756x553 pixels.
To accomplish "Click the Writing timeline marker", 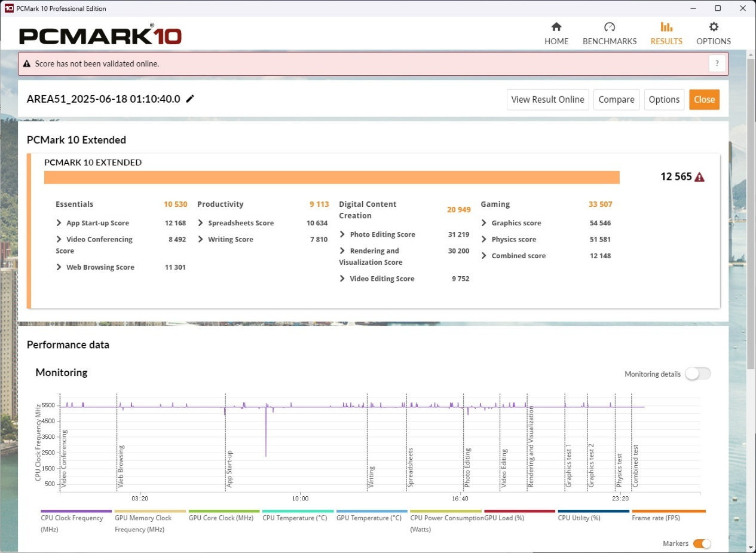I will coord(371,477).
